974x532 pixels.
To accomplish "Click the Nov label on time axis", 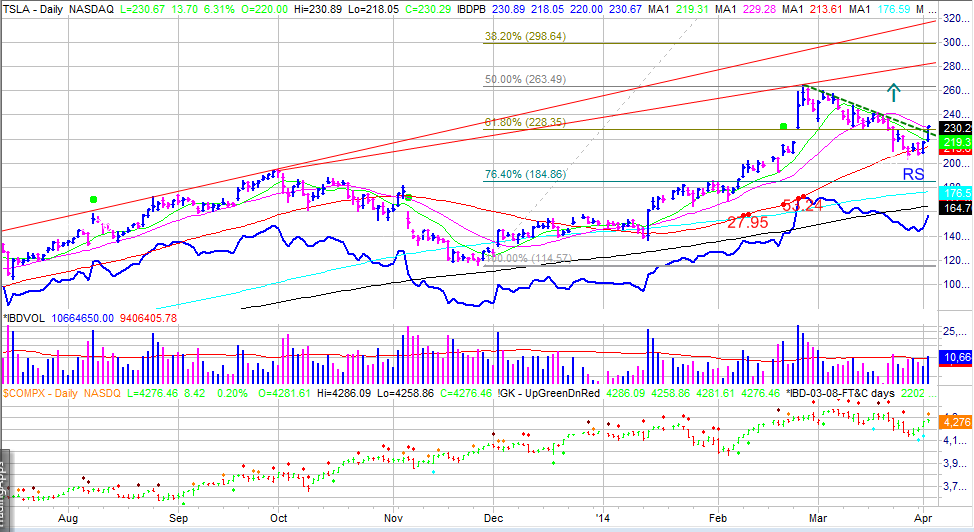I will (393, 518).
